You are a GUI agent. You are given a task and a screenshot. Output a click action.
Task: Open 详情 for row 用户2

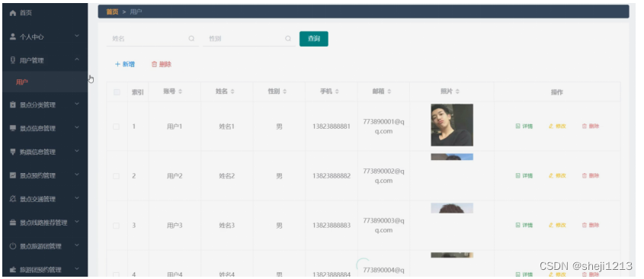[524, 176]
